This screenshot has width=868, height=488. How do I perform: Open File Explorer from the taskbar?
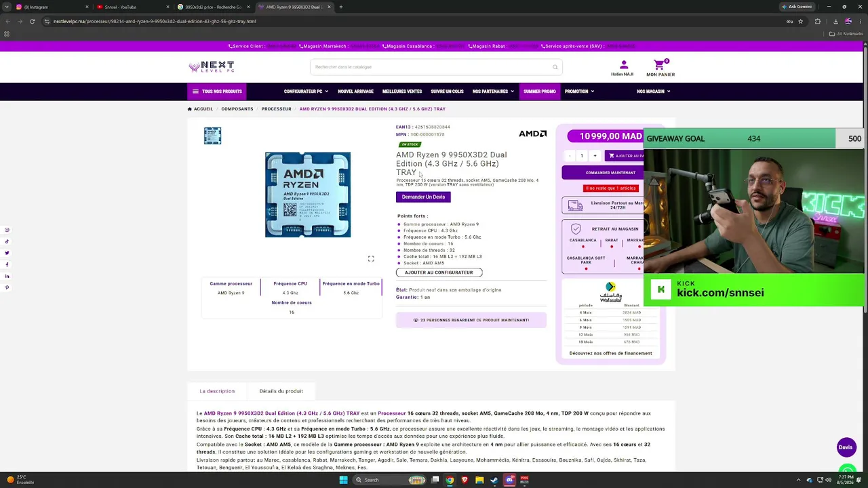pyautogui.click(x=479, y=480)
